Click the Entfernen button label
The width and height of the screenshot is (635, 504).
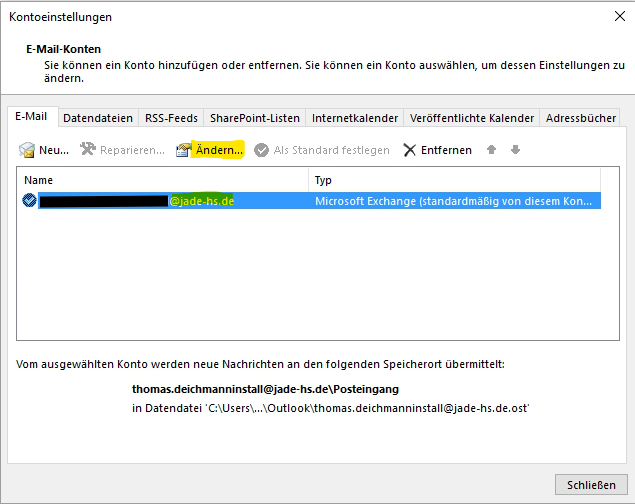tap(446, 150)
